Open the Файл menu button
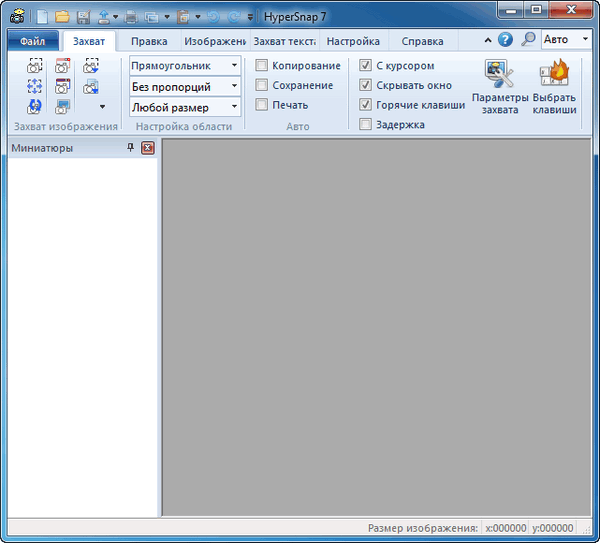Image resolution: width=600 pixels, height=543 pixels. pyautogui.click(x=32, y=42)
